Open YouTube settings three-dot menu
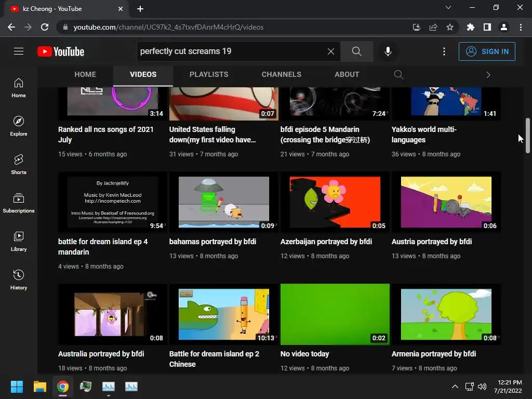532x399 pixels. coord(444,51)
